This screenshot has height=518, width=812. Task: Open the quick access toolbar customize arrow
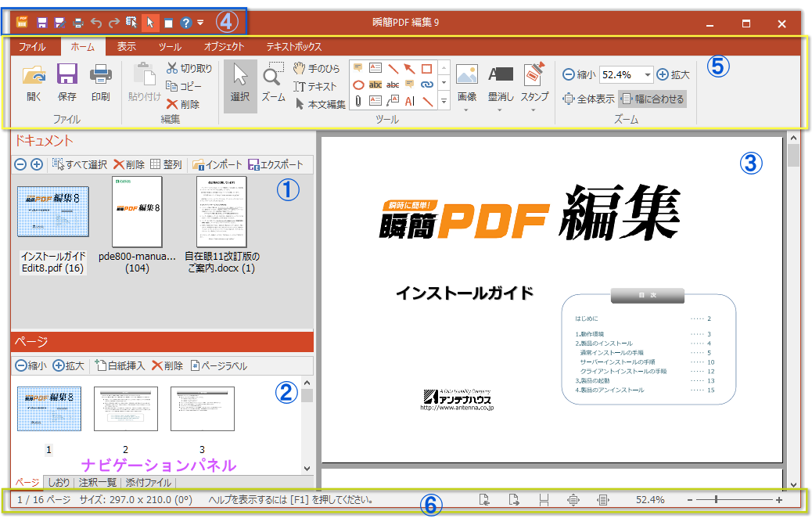point(200,23)
